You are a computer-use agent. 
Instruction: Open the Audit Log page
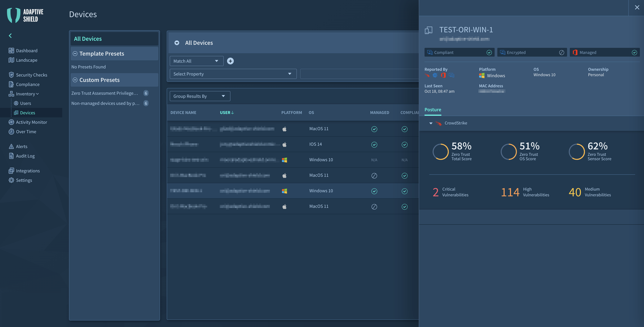pos(25,156)
